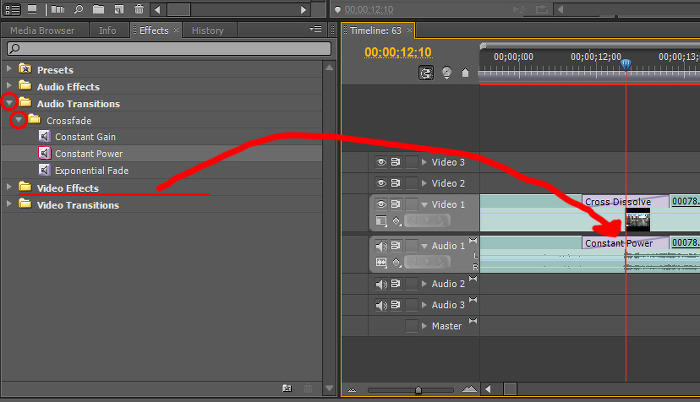Toggle track lock box on Video 2

pyautogui.click(x=412, y=183)
